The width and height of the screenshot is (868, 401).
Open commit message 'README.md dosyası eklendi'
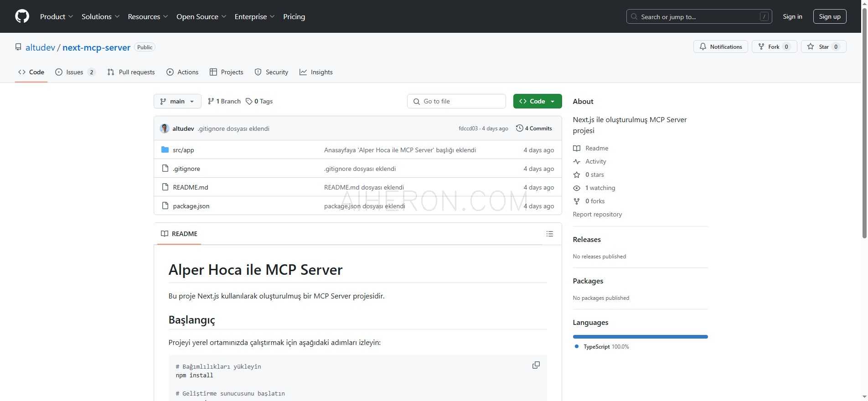pyautogui.click(x=364, y=187)
